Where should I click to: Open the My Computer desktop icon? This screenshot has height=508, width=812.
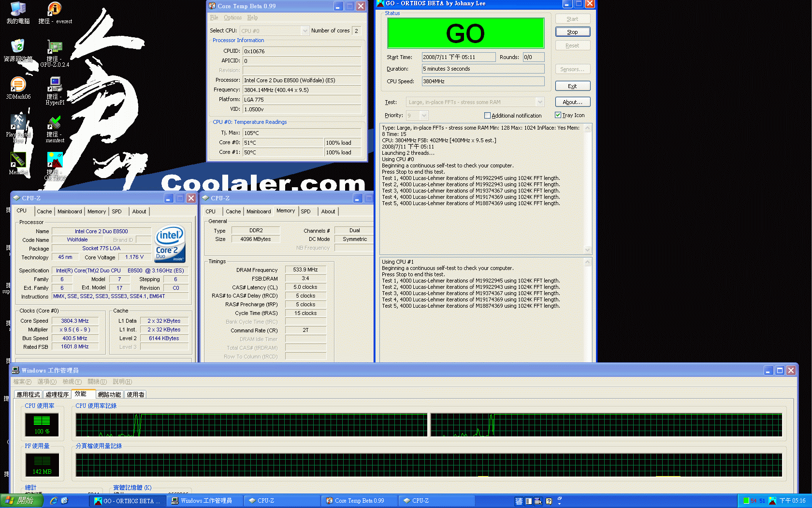18,10
